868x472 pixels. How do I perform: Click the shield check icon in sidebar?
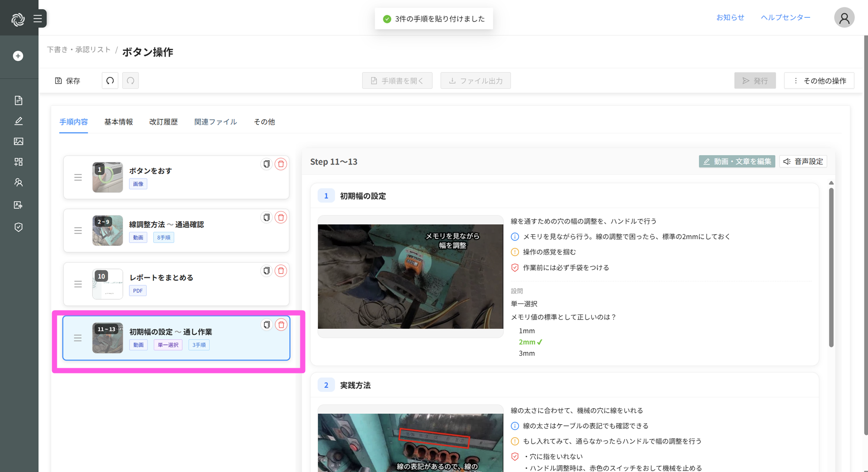(x=18, y=227)
